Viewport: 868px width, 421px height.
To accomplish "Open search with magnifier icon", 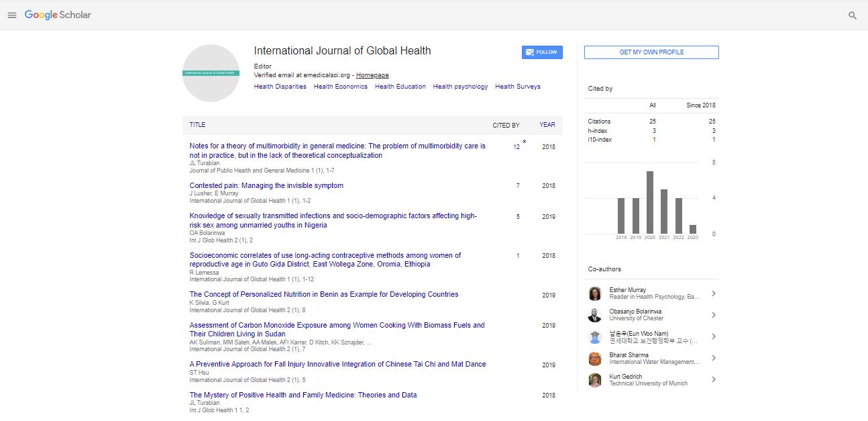I will pyautogui.click(x=853, y=15).
